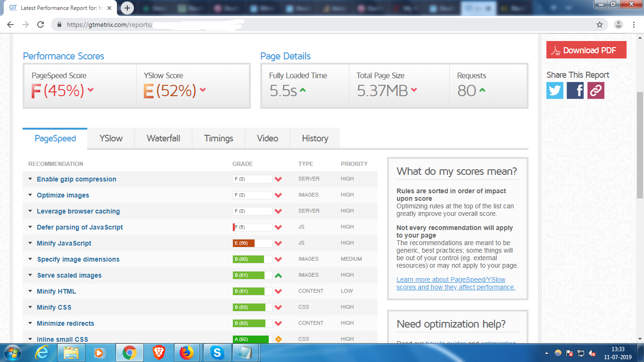Click Inline small CSS recommendation link

tap(62, 339)
